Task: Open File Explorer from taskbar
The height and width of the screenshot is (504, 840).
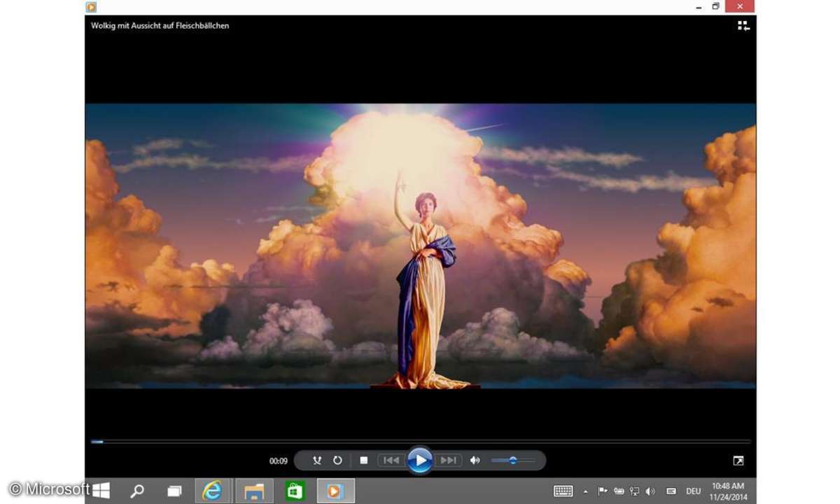Action: [254, 491]
